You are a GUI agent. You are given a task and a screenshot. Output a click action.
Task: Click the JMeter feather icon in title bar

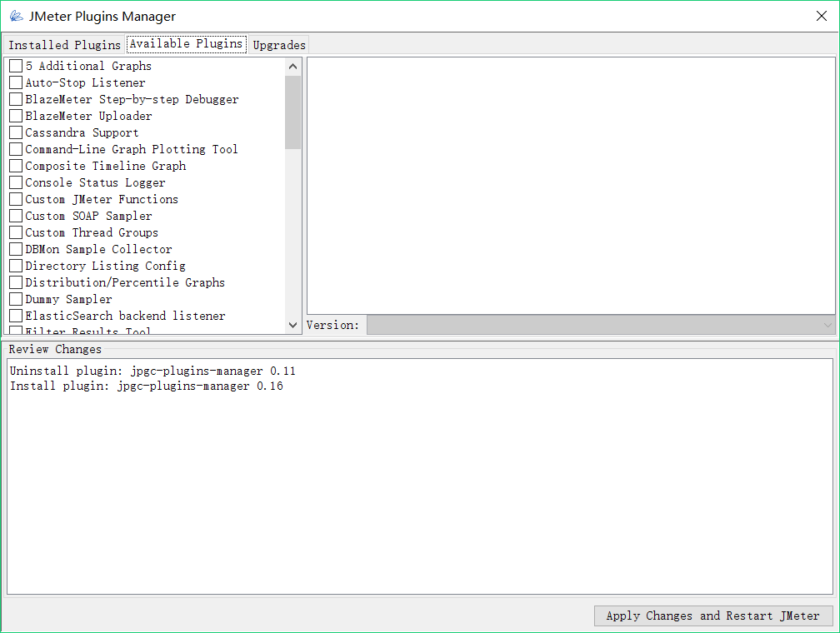coord(17,16)
